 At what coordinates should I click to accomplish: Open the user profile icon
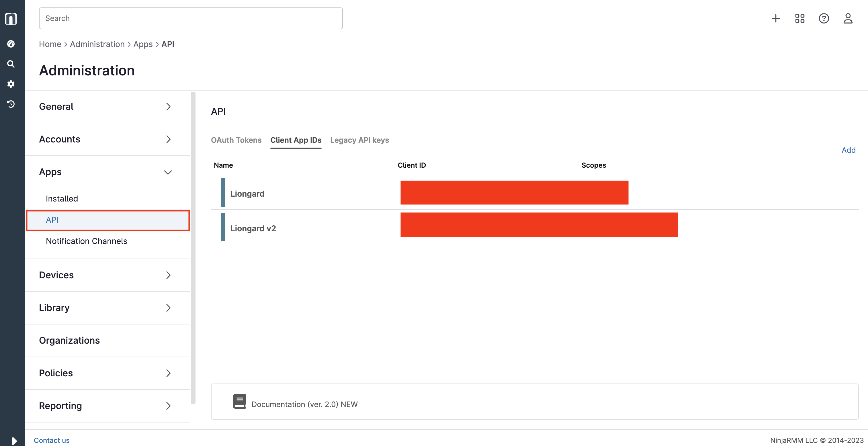[848, 18]
